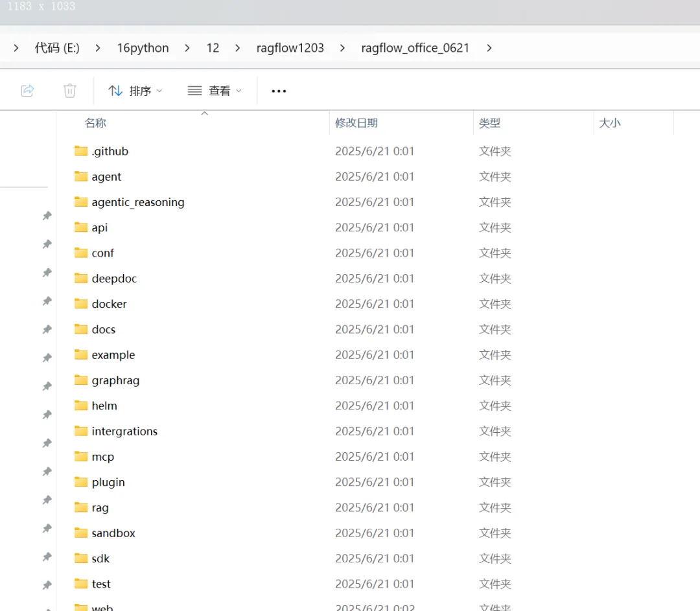Click the Share icon in toolbar

click(x=27, y=91)
